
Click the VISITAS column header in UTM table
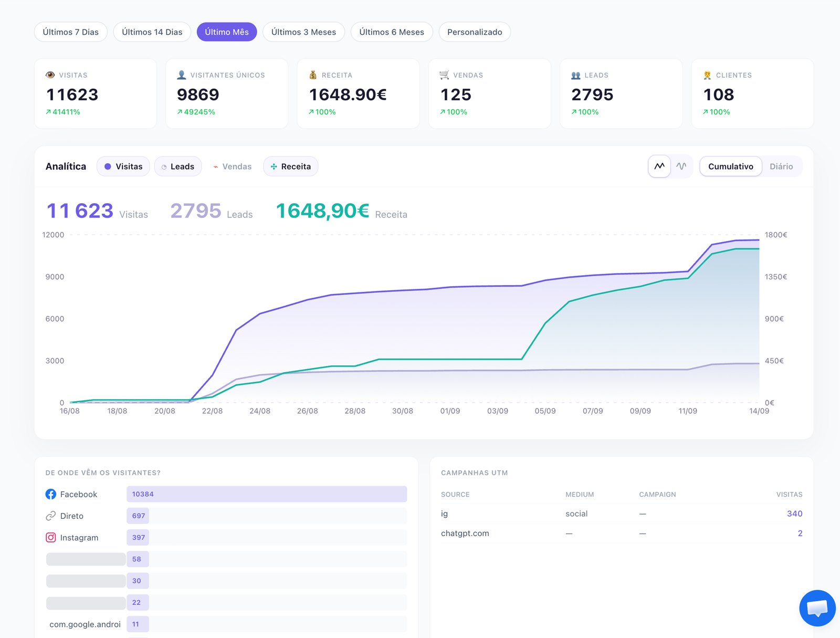(789, 494)
